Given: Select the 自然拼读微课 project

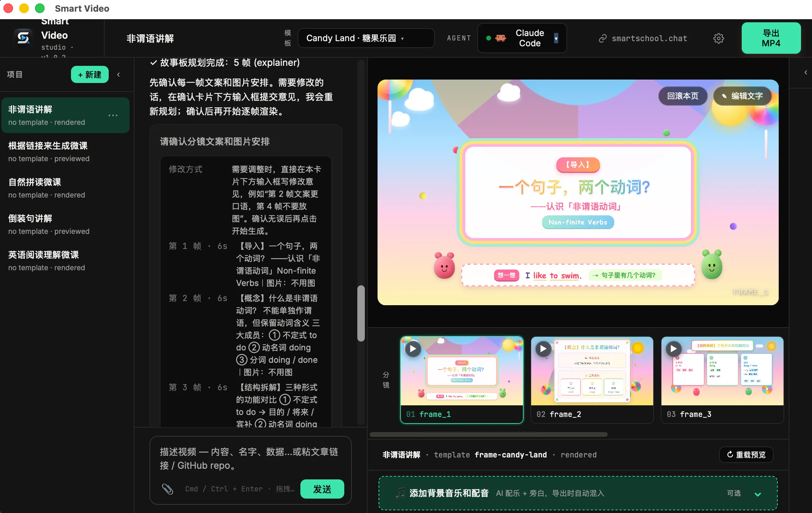Looking at the screenshot, I should tap(65, 188).
